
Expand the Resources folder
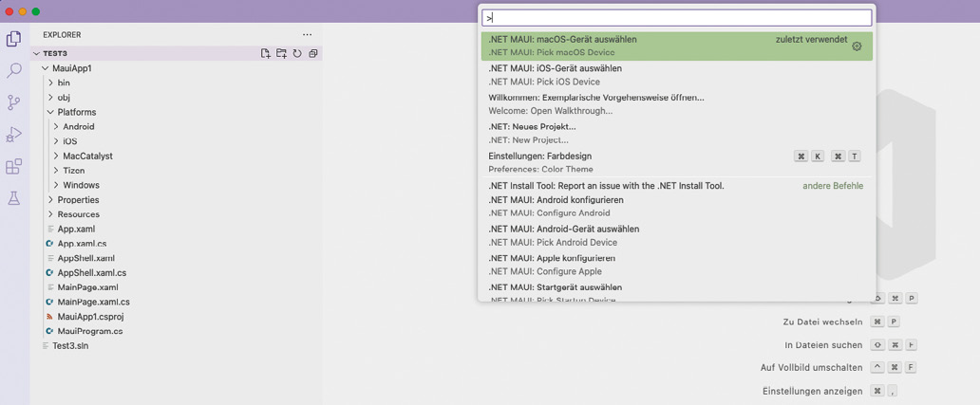tap(50, 214)
